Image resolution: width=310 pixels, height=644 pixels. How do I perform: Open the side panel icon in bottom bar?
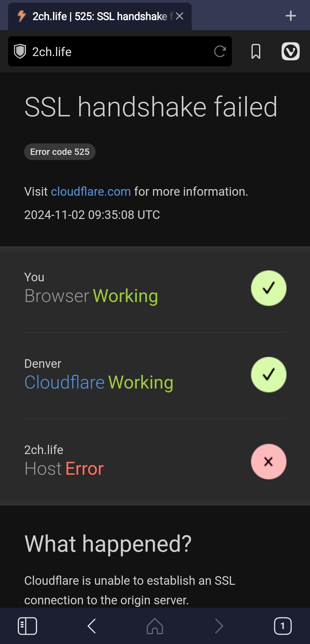[27, 626]
